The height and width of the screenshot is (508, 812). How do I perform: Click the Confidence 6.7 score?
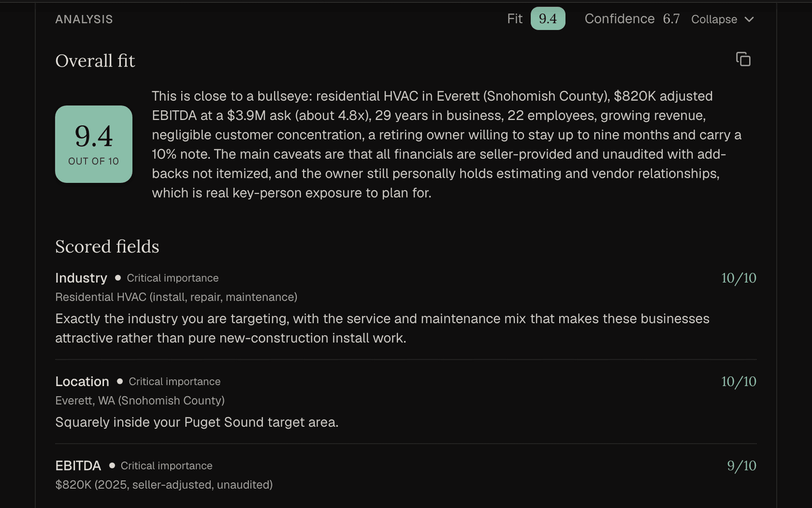[632, 19]
